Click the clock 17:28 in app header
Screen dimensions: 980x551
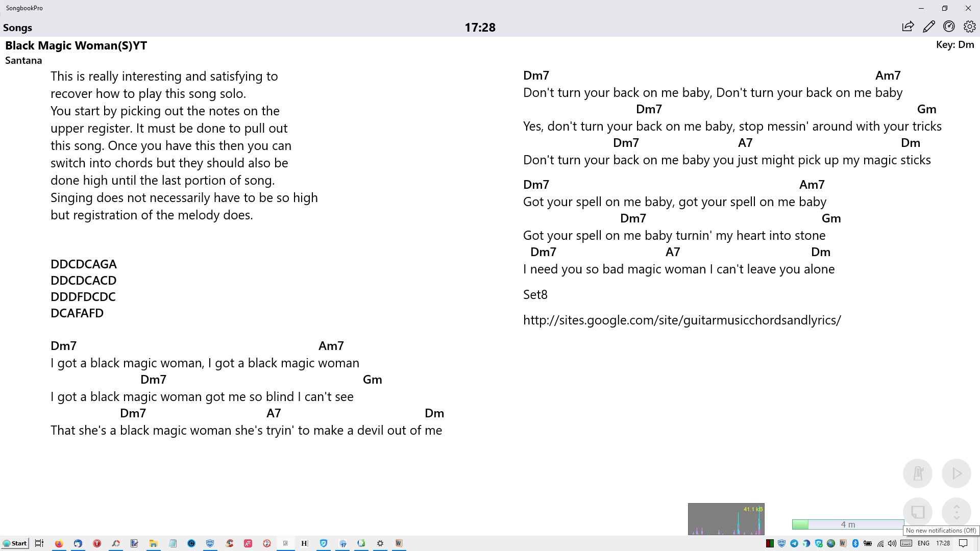pyautogui.click(x=480, y=28)
